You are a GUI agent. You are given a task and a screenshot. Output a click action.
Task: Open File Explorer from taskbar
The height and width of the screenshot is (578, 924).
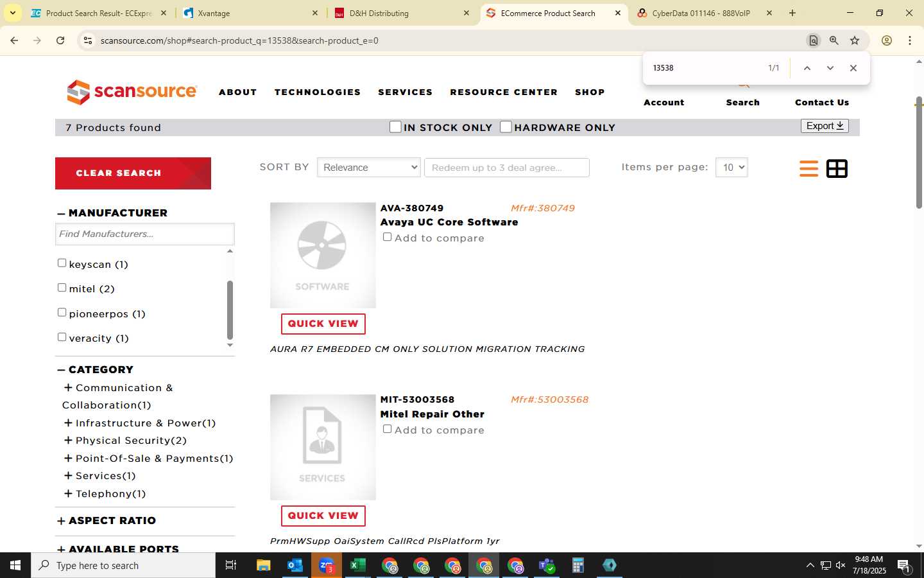(264, 565)
